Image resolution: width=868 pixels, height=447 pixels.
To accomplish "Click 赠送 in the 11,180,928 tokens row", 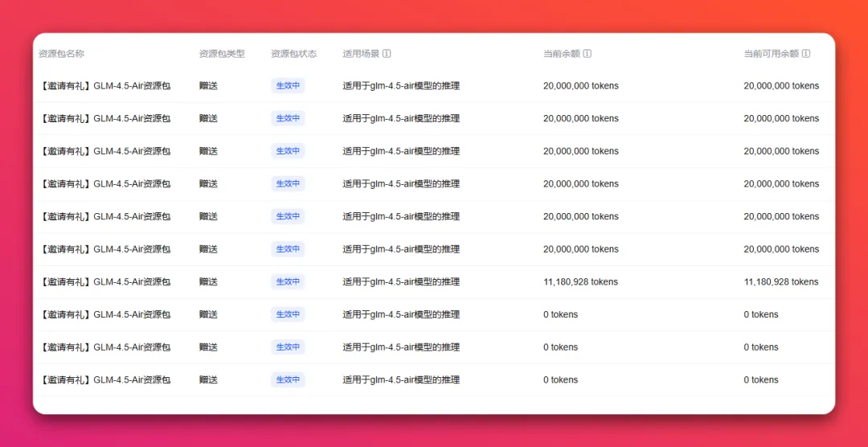I will tap(208, 282).
